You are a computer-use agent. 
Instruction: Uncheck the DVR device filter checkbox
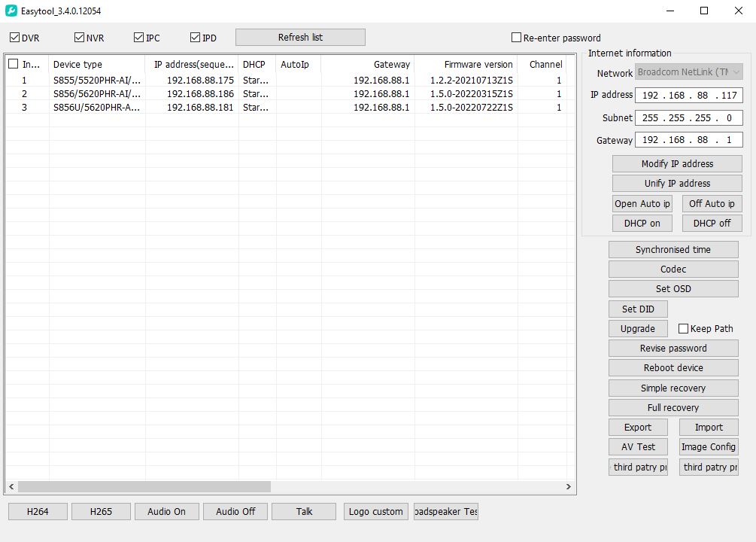[15, 38]
